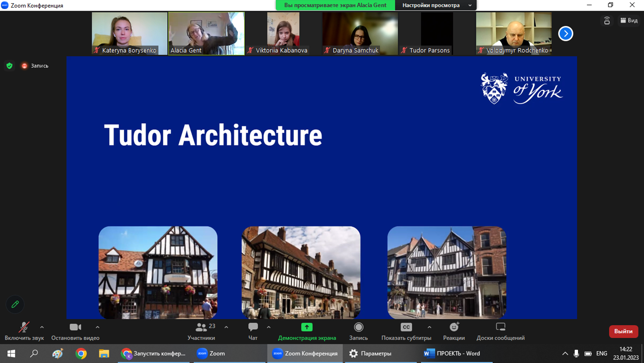This screenshot has height=363, width=644.
Task: Select Volodymyr Rodchenko's video thumbnail
Action: (x=513, y=33)
